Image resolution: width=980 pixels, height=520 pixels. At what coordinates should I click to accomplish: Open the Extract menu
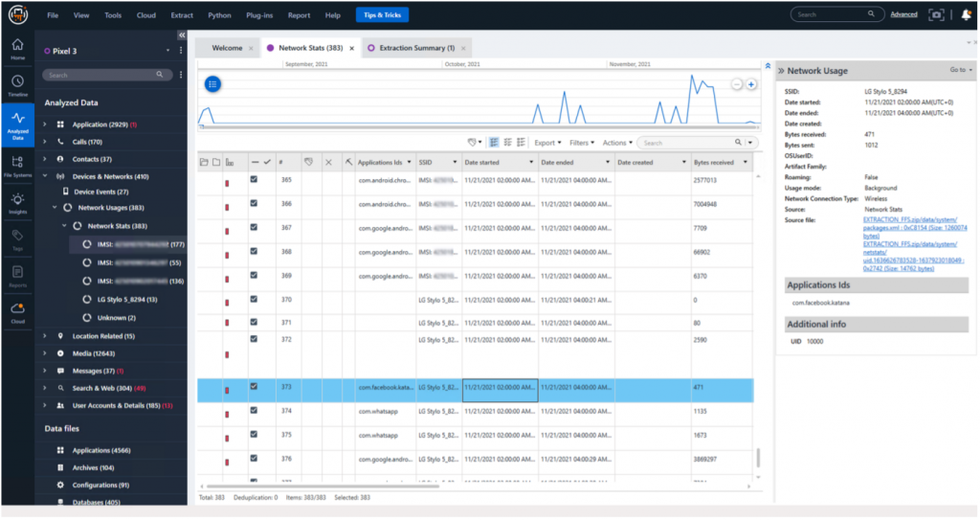tap(182, 15)
